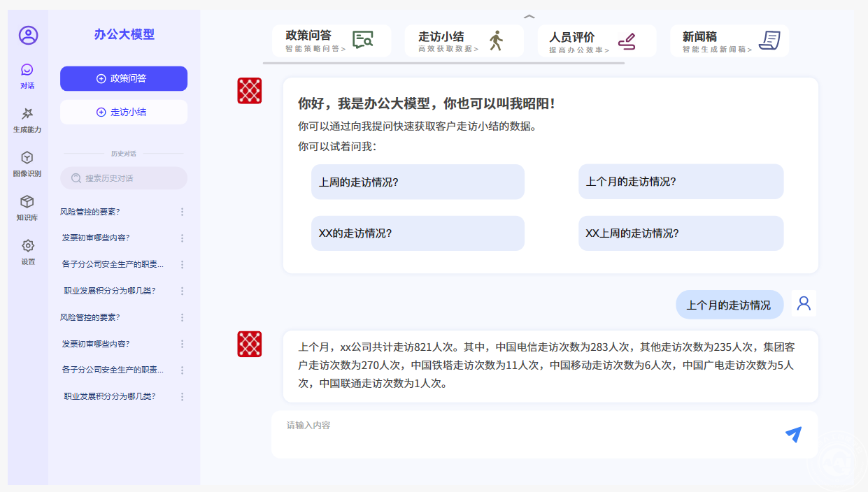This screenshot has width=868, height=492.
Task: Click the user avatar beside 上个月的走访情况
Action: (804, 303)
